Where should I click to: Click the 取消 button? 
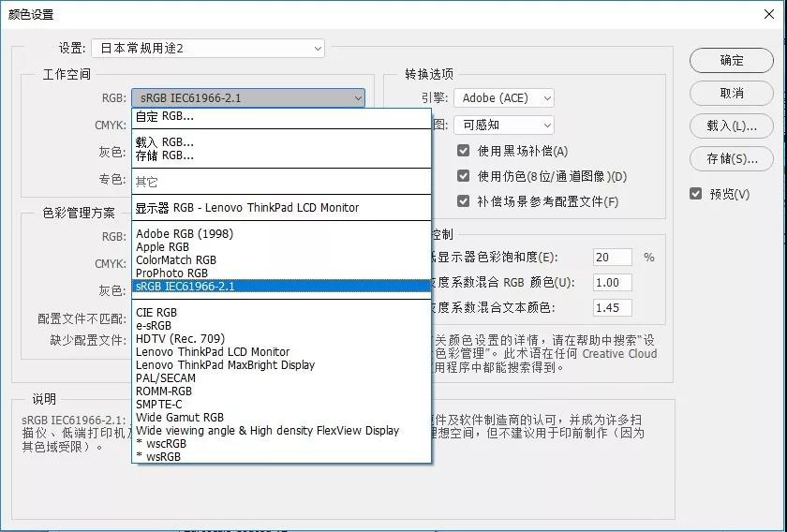point(732,94)
